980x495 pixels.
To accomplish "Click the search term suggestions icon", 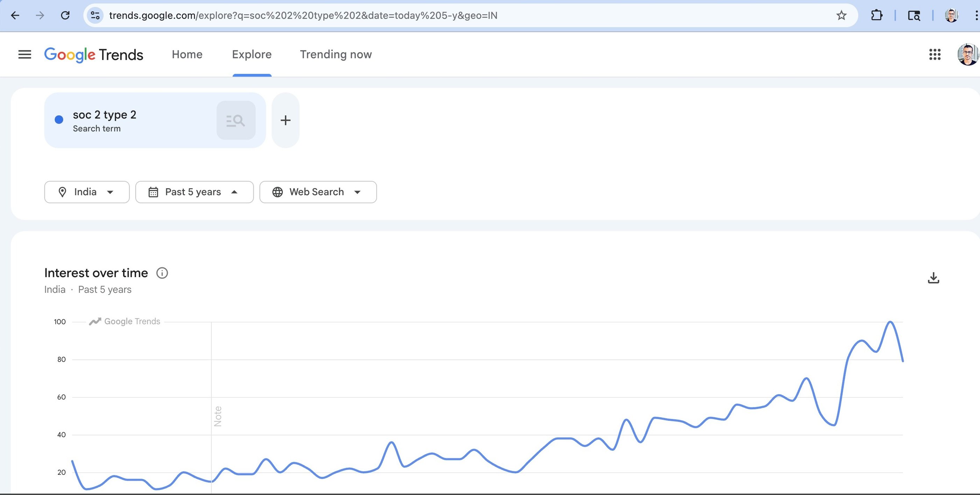I will 236,120.
